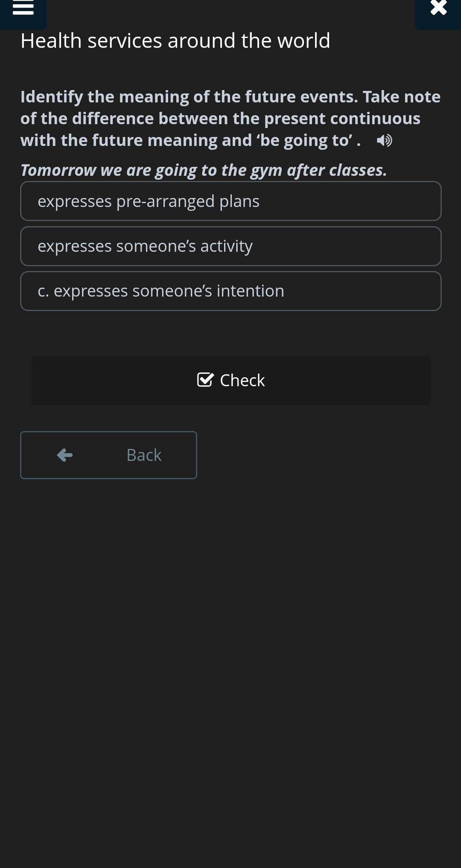461x868 pixels.
Task: Choose 'c. expresses someone's intention' answer
Action: (231, 291)
